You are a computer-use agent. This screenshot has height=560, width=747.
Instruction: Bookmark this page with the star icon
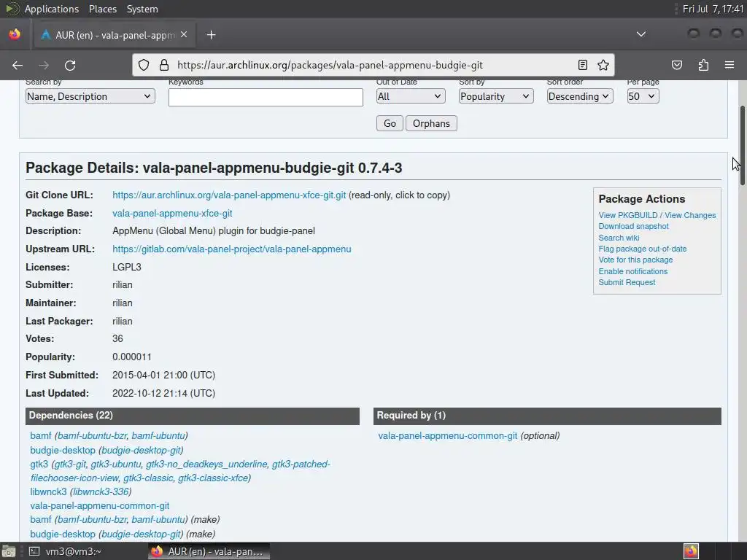coord(603,65)
